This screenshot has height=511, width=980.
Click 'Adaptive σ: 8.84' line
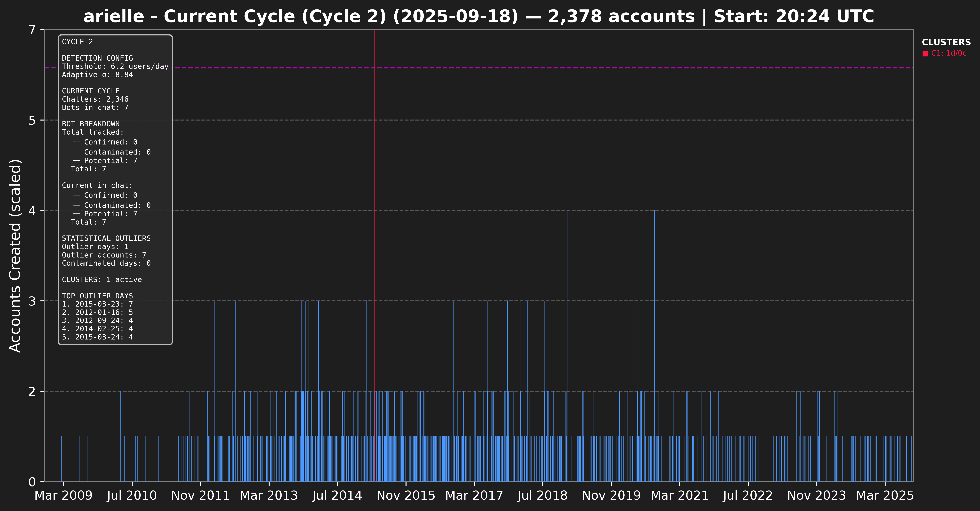pos(97,75)
